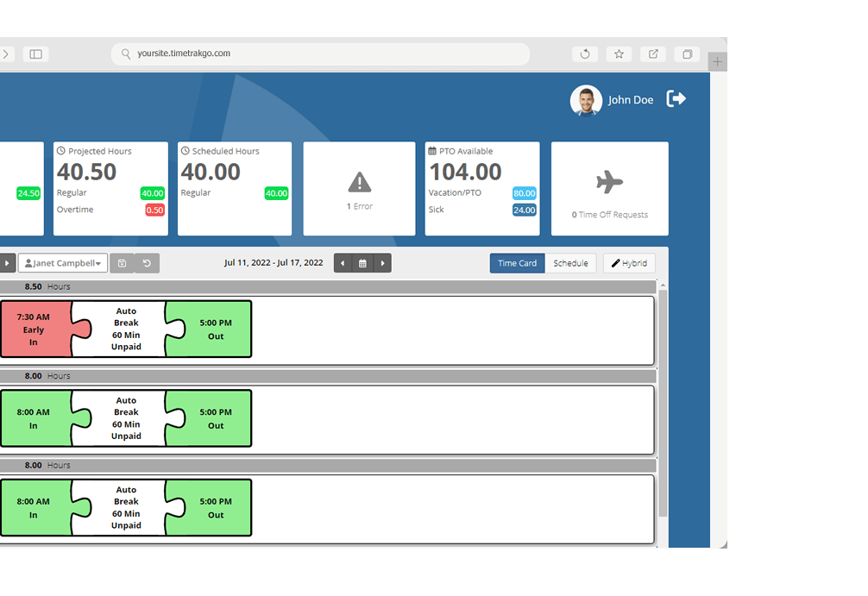Open the airplane Time Off Requests card
868x596 pixels.
click(609, 189)
